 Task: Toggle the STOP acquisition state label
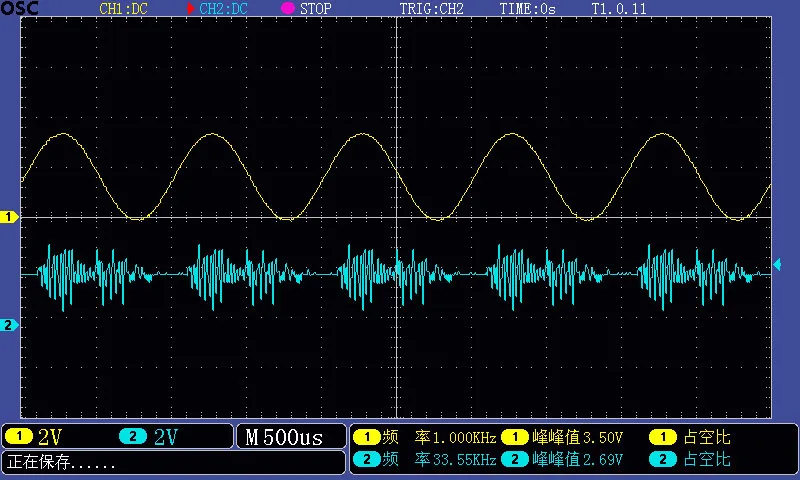[316, 8]
